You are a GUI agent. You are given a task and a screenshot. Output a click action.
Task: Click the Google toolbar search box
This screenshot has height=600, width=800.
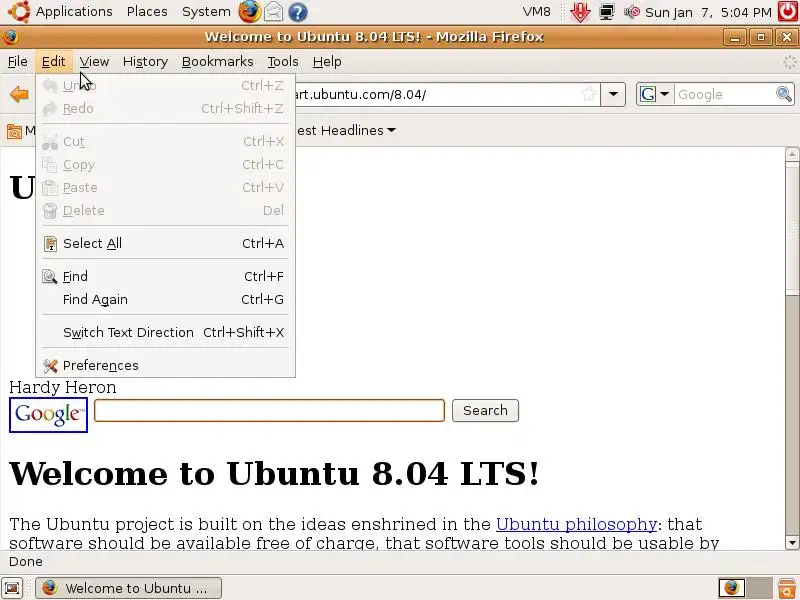(724, 94)
